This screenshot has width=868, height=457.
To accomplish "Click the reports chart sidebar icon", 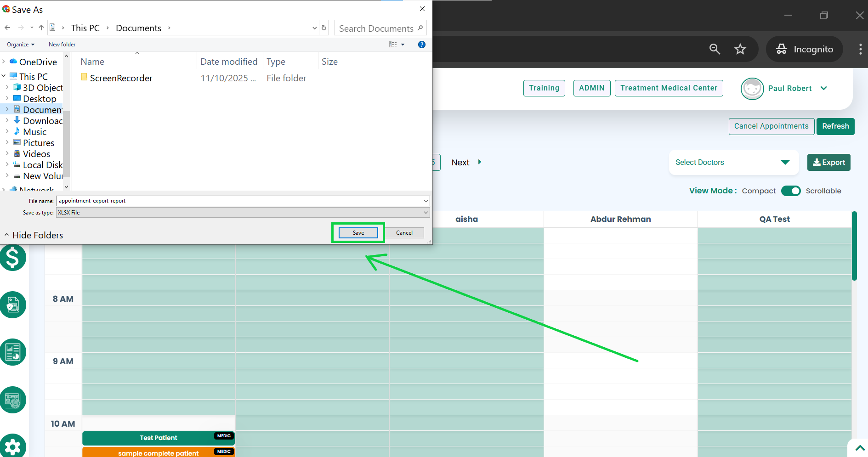I will click(x=13, y=352).
